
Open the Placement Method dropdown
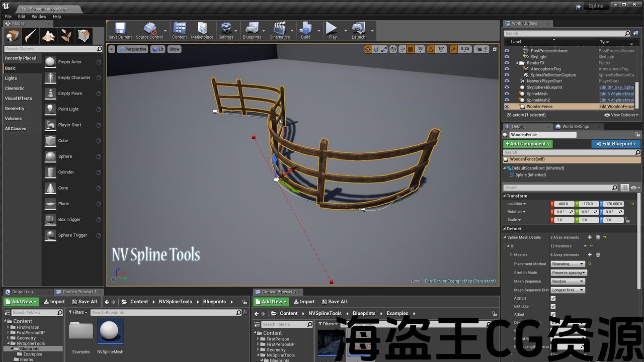[568, 264]
